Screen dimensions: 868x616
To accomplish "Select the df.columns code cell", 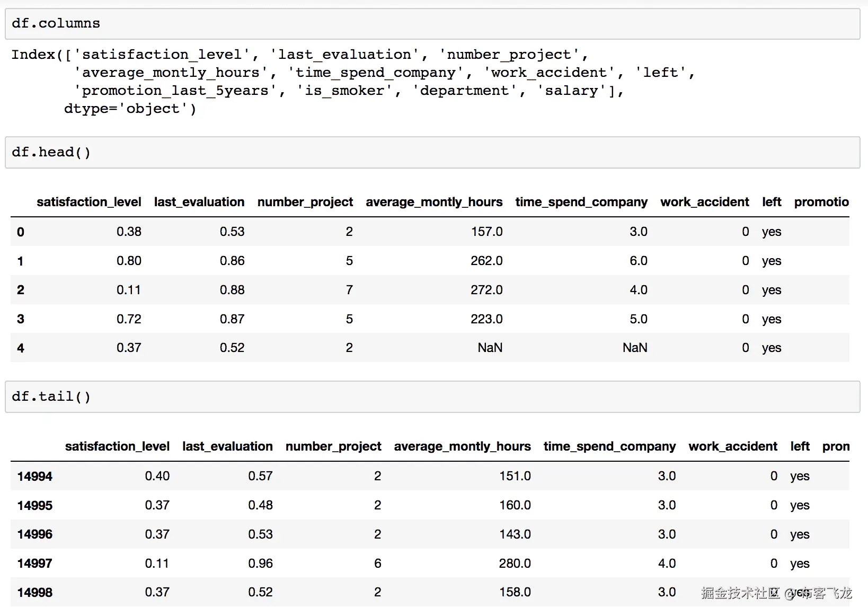I will pyautogui.click(x=55, y=23).
